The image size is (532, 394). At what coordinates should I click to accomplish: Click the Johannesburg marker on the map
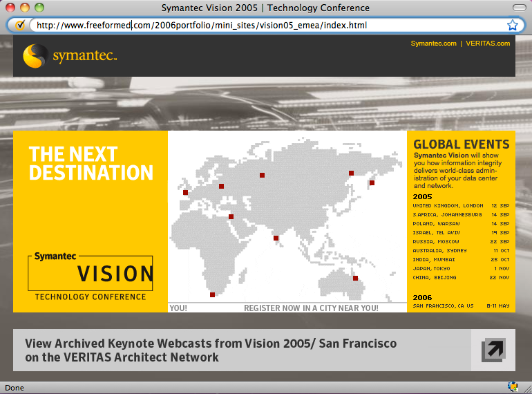point(212,294)
